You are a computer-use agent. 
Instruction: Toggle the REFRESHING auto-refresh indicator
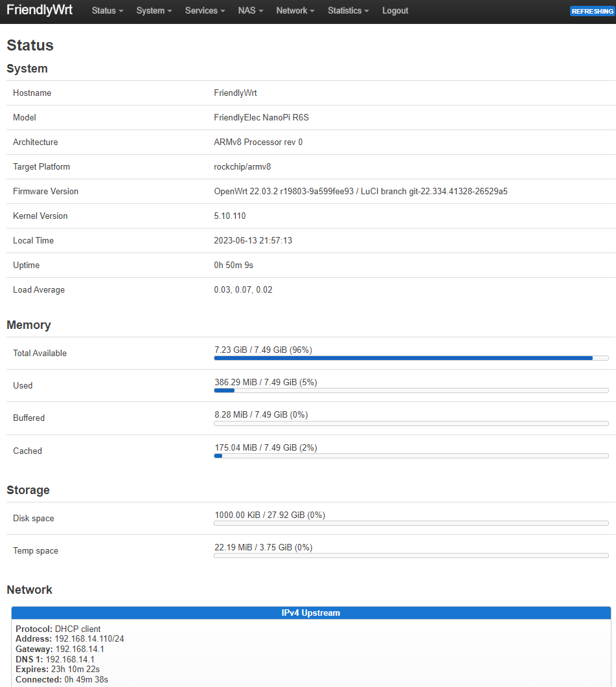(591, 12)
